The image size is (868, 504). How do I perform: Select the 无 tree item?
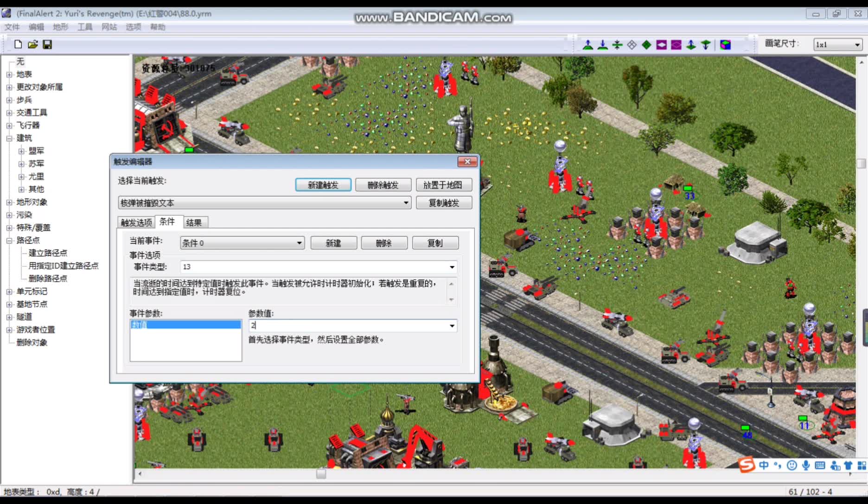[20, 62]
